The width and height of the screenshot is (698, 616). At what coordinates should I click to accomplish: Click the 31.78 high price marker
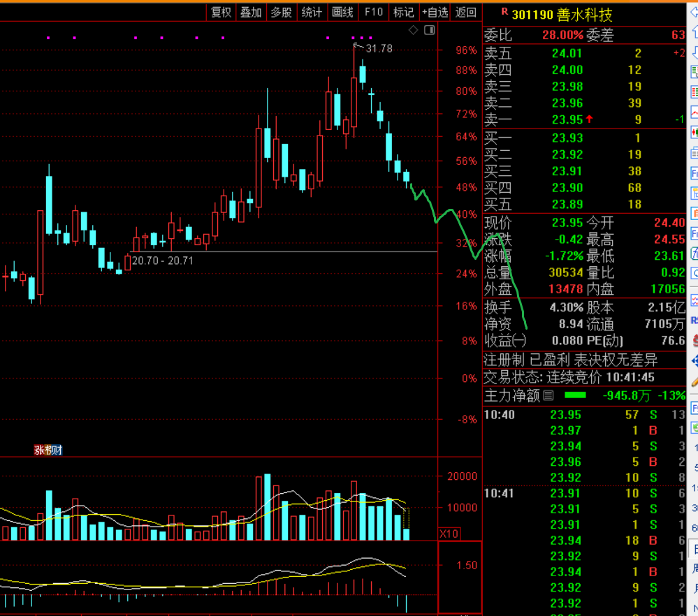379,48
